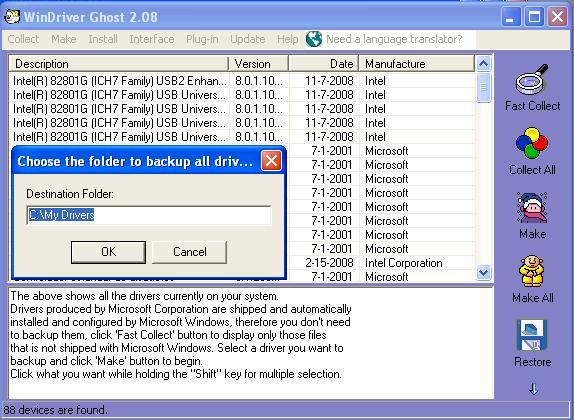Screen dimensions: 574x420
Task: Click the blue down arrow below Restore
Action: coord(534,389)
